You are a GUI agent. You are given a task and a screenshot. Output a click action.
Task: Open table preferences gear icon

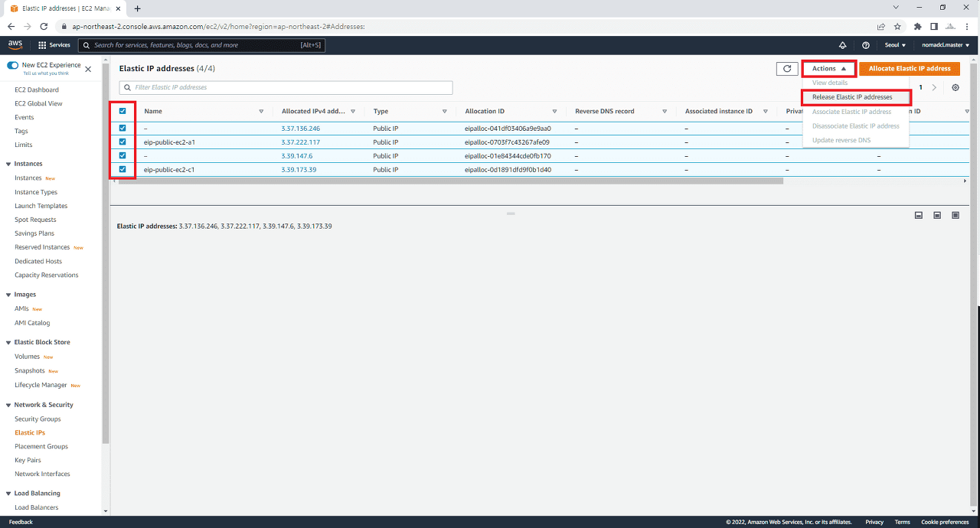(x=955, y=88)
